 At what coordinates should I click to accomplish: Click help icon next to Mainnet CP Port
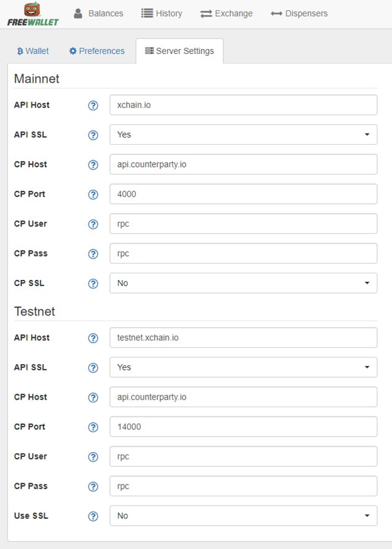tap(93, 194)
